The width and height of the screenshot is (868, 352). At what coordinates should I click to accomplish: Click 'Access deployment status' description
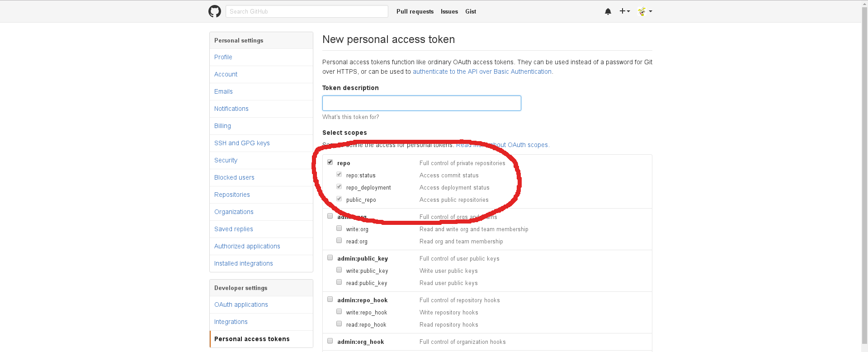pyautogui.click(x=454, y=187)
